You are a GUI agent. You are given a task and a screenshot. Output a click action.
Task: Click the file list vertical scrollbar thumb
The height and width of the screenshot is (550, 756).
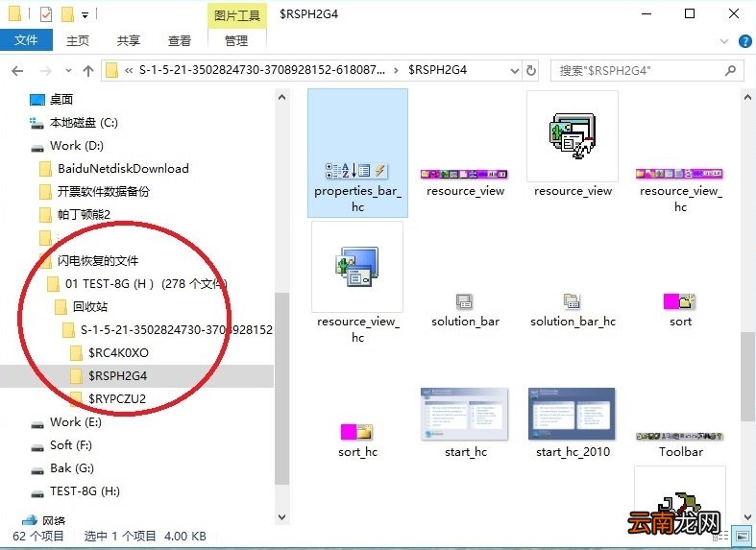[x=747, y=374]
